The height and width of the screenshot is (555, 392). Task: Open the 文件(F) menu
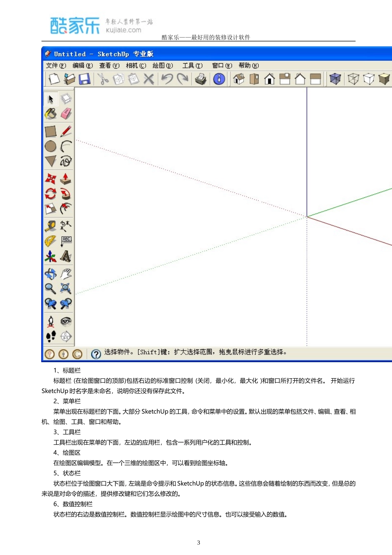[56, 65]
